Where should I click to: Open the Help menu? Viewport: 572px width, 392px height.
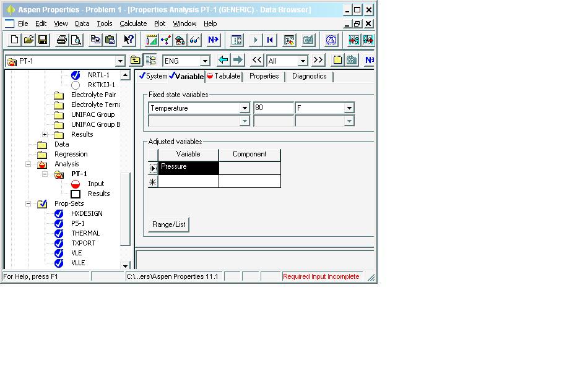pyautogui.click(x=210, y=23)
